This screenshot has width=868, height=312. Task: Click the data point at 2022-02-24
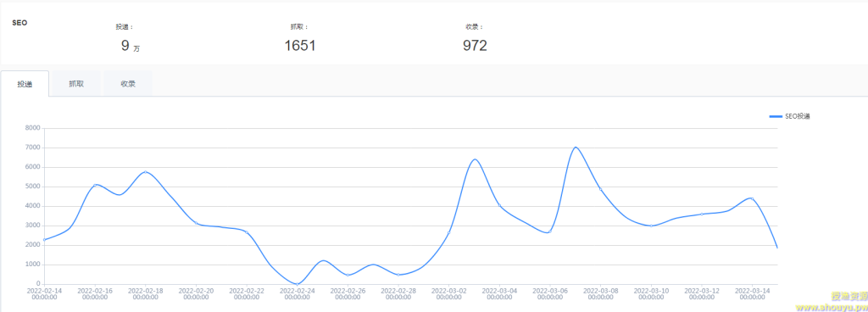pyautogui.click(x=298, y=284)
